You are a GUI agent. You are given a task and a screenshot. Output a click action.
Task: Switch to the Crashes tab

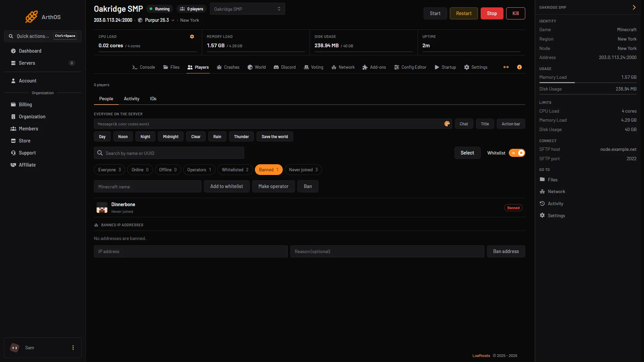[x=228, y=67]
